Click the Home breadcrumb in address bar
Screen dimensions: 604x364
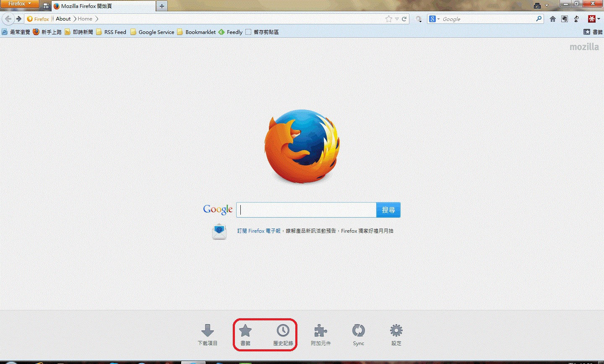85,19
